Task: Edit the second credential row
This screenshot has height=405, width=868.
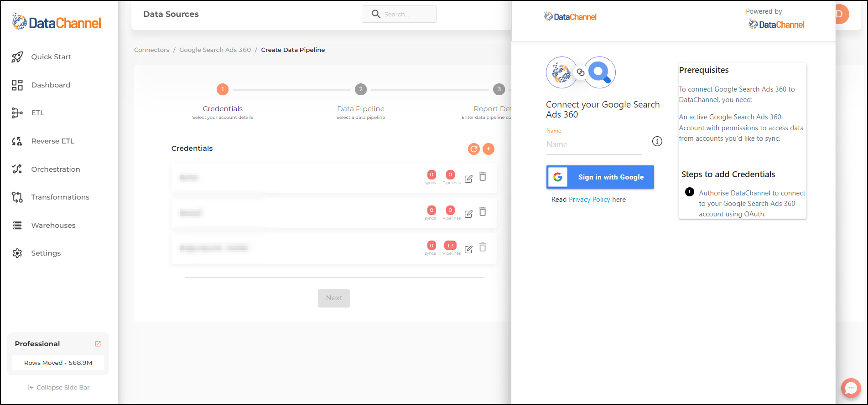Action: click(468, 214)
